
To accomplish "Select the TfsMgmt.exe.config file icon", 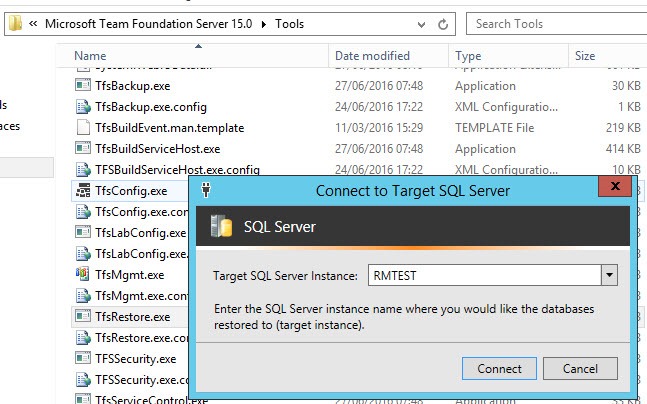I will coord(83,295).
